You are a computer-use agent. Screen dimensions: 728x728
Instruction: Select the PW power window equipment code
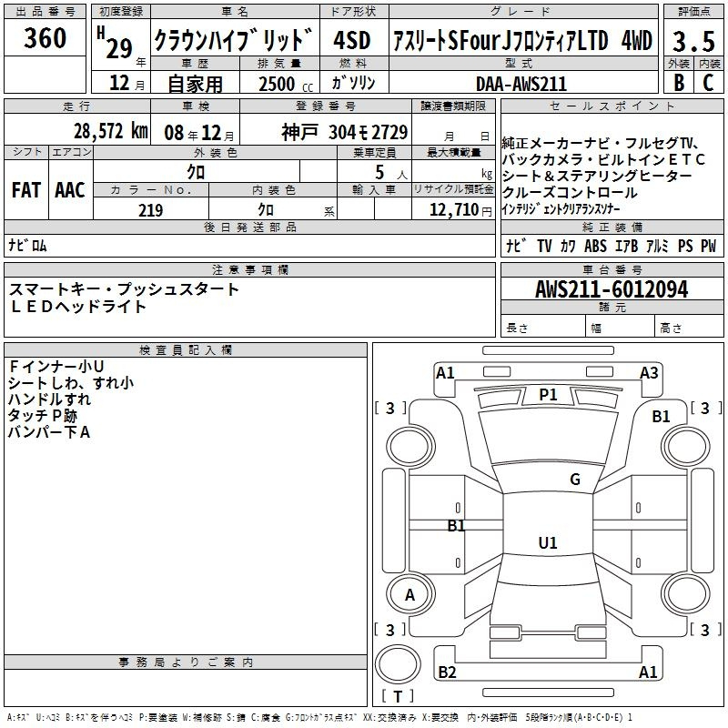tap(707, 246)
